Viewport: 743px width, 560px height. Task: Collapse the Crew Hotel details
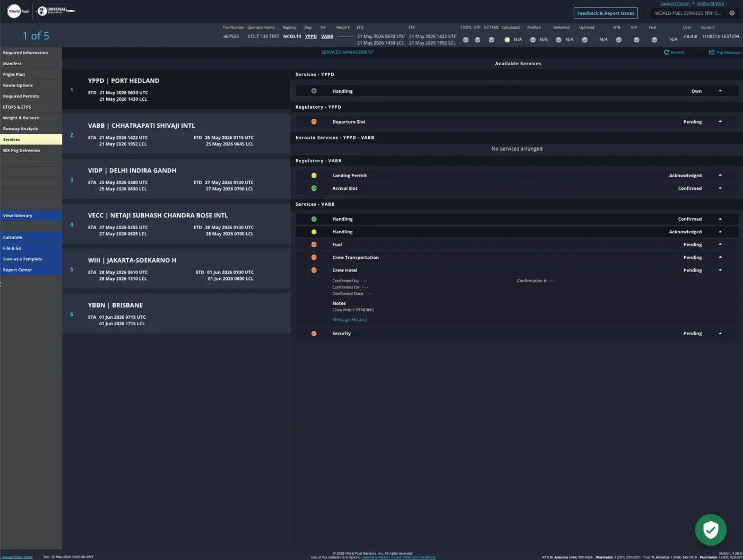coord(720,270)
